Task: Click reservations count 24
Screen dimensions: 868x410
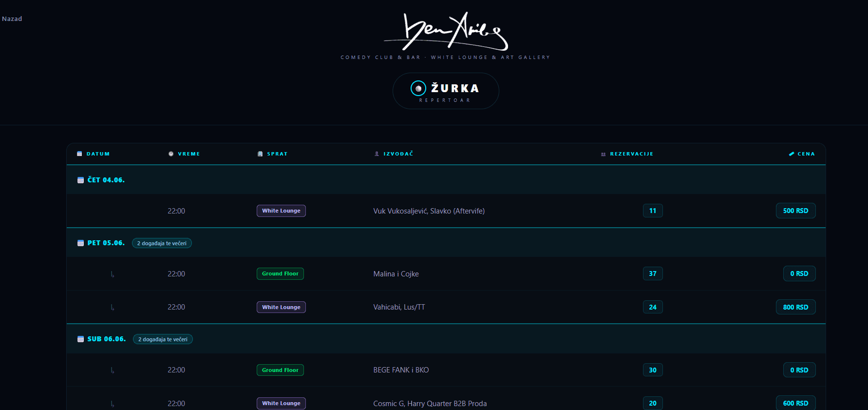Action: [653, 307]
